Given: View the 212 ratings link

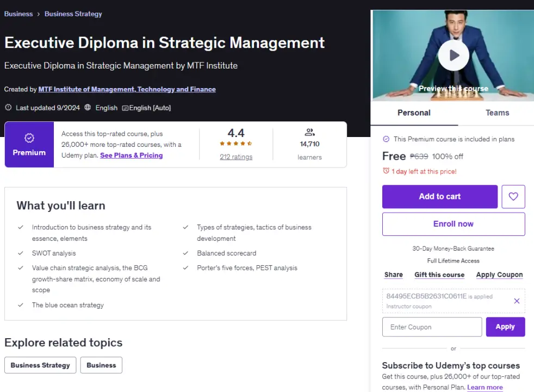Looking at the screenshot, I should pos(236,157).
